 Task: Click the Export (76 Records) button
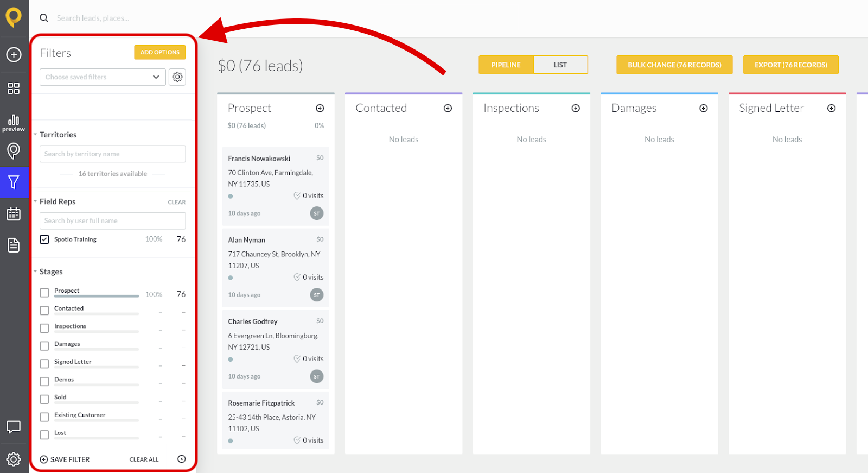[x=790, y=65]
